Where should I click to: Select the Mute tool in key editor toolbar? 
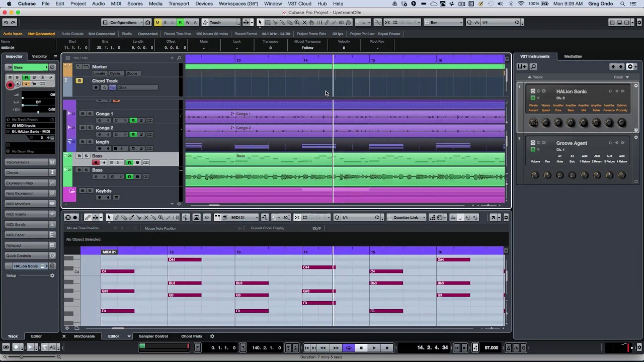click(146, 218)
